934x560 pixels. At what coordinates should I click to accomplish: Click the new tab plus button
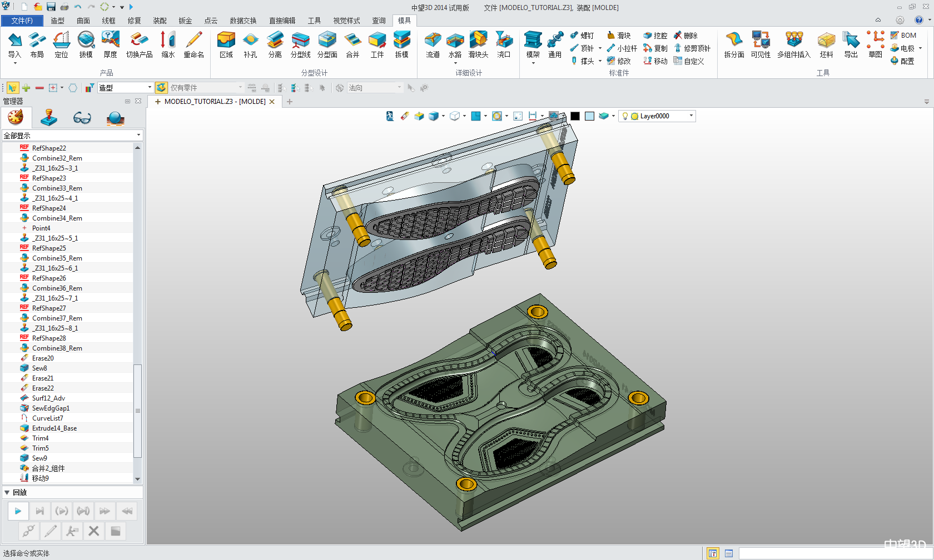pos(290,102)
